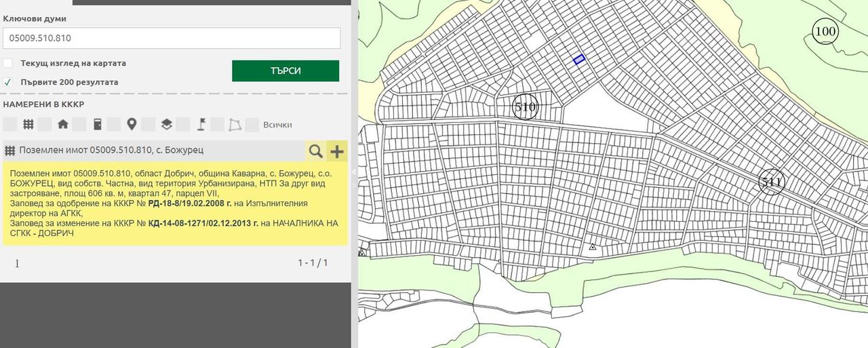Click the circled 510 district label
This screenshot has width=868, height=348.
[525, 107]
